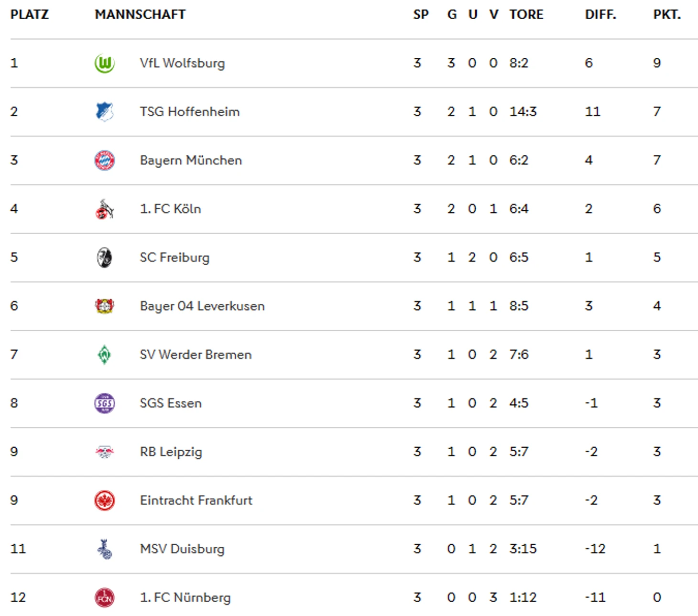Open the SC Freiburg crest icon
This screenshot has width=698, height=616.
[104, 258]
